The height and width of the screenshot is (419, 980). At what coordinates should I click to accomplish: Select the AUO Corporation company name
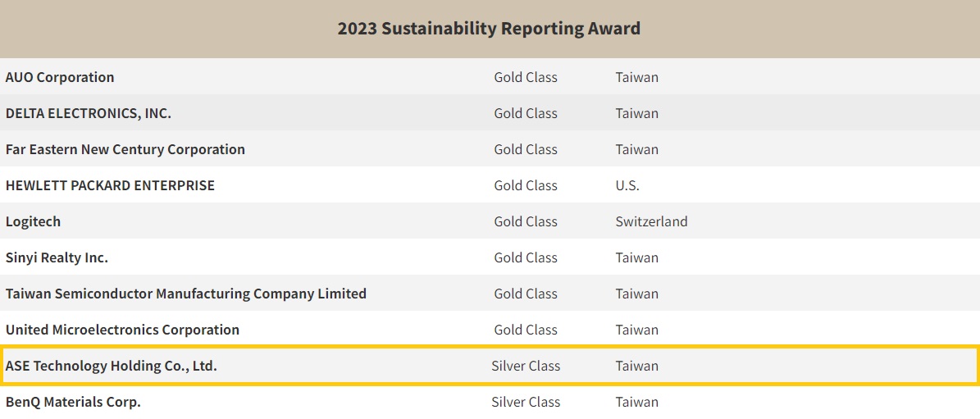click(60, 77)
